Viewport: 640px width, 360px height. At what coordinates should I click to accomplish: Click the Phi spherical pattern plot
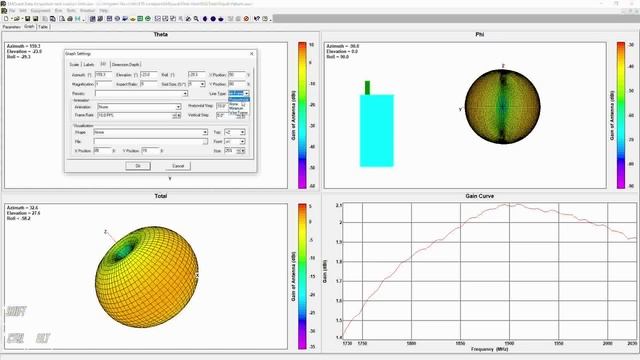tap(502, 107)
